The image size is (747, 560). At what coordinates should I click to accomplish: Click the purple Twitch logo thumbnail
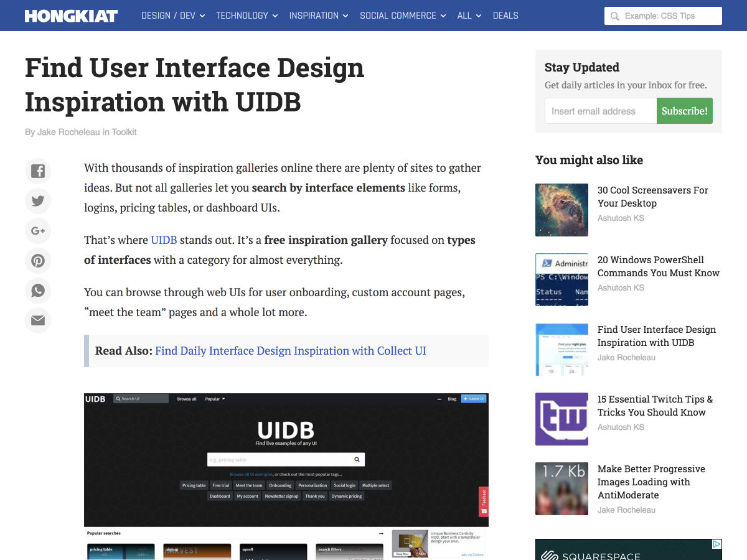click(561, 419)
